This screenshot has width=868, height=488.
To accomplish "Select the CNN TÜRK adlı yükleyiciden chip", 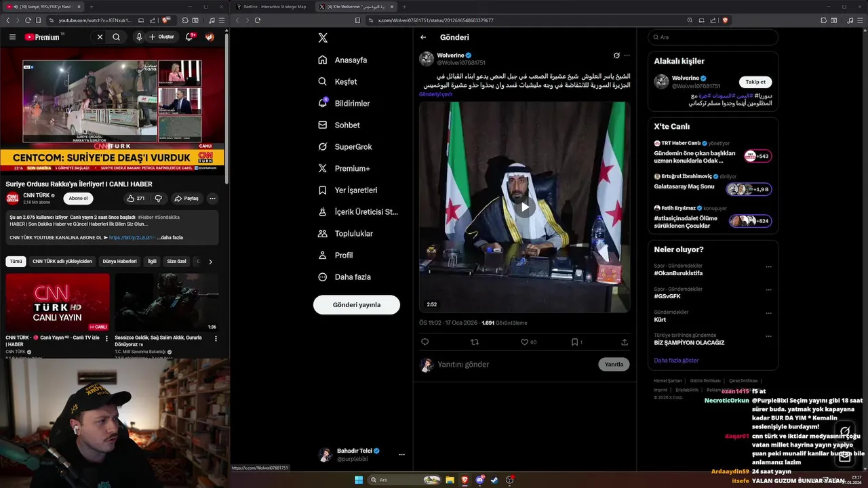I will 62,261.
